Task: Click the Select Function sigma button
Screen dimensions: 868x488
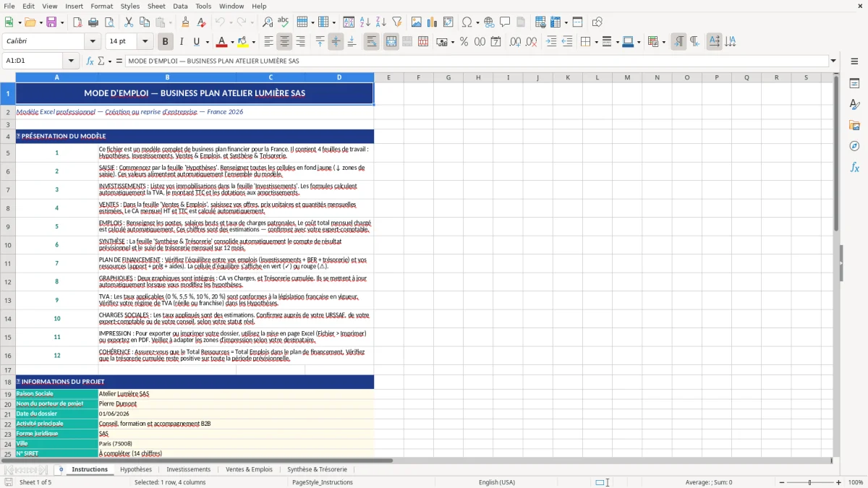Action: point(101,61)
